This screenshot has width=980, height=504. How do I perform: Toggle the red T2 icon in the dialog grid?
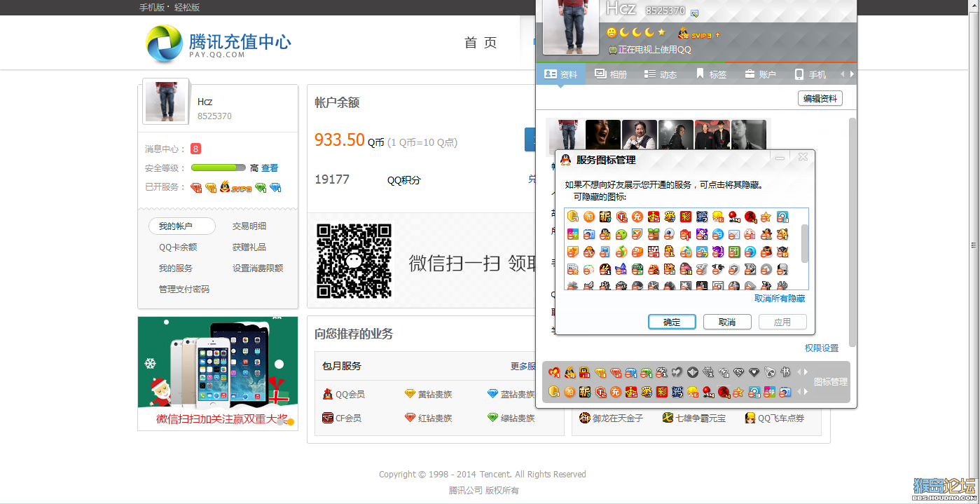(x=621, y=217)
